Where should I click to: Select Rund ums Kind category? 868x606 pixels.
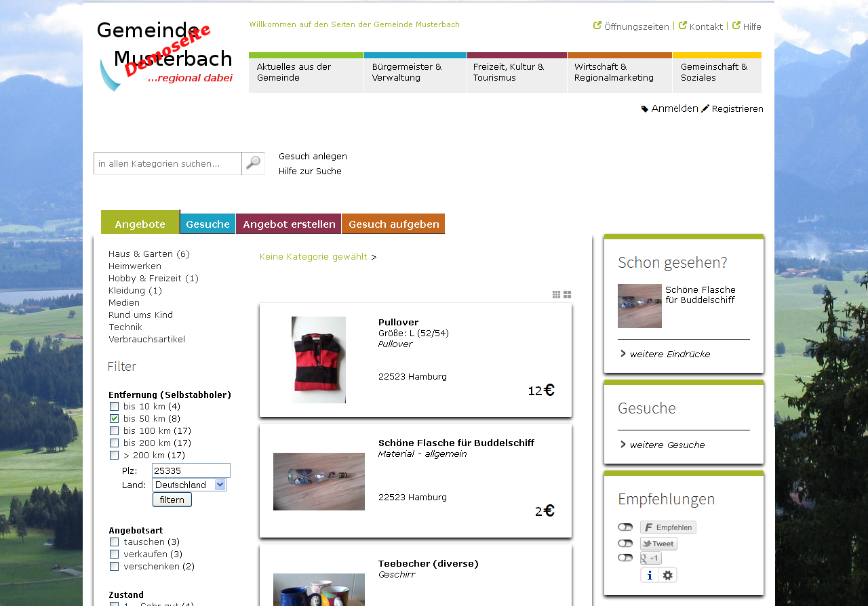[140, 315]
